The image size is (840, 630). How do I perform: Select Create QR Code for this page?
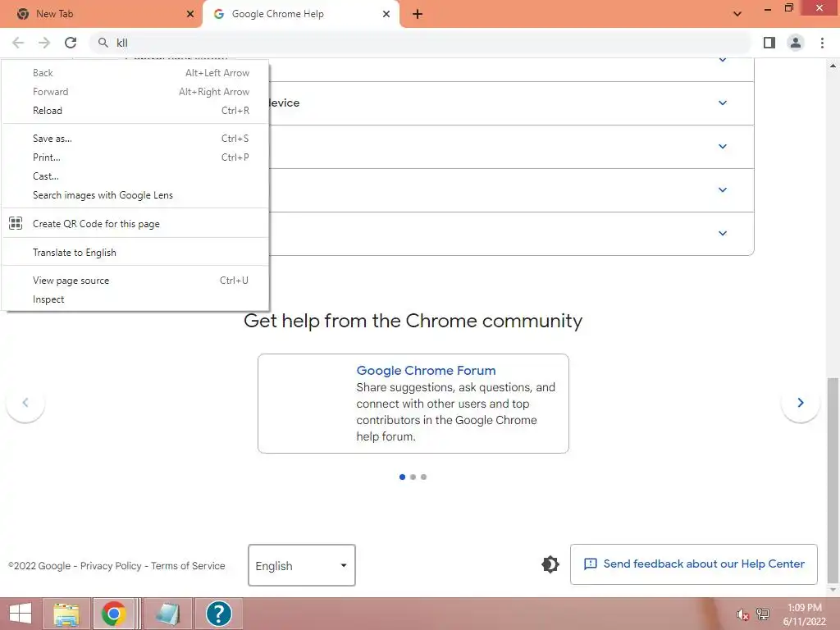tap(135, 223)
